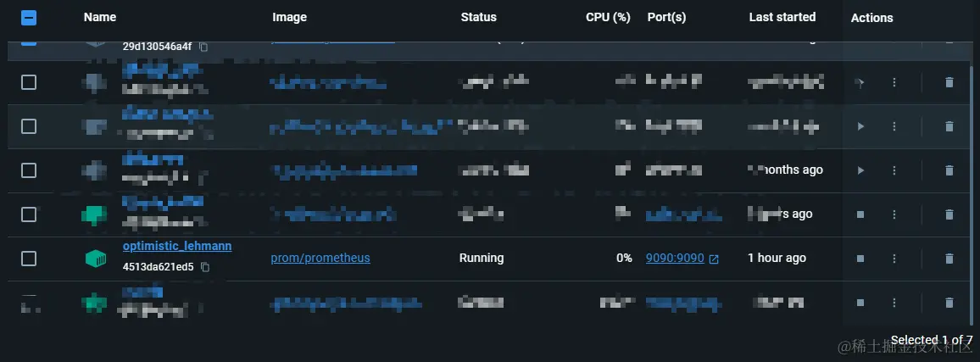The height and width of the screenshot is (362, 980).
Task: Start container in row above the 'months ago' row
Action: (x=860, y=126)
